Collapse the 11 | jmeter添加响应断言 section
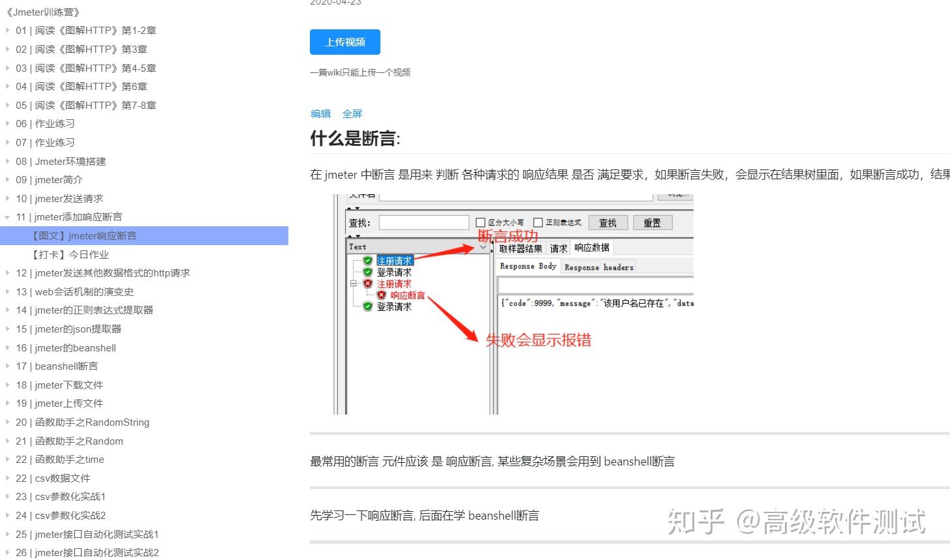 pyautogui.click(x=7, y=216)
